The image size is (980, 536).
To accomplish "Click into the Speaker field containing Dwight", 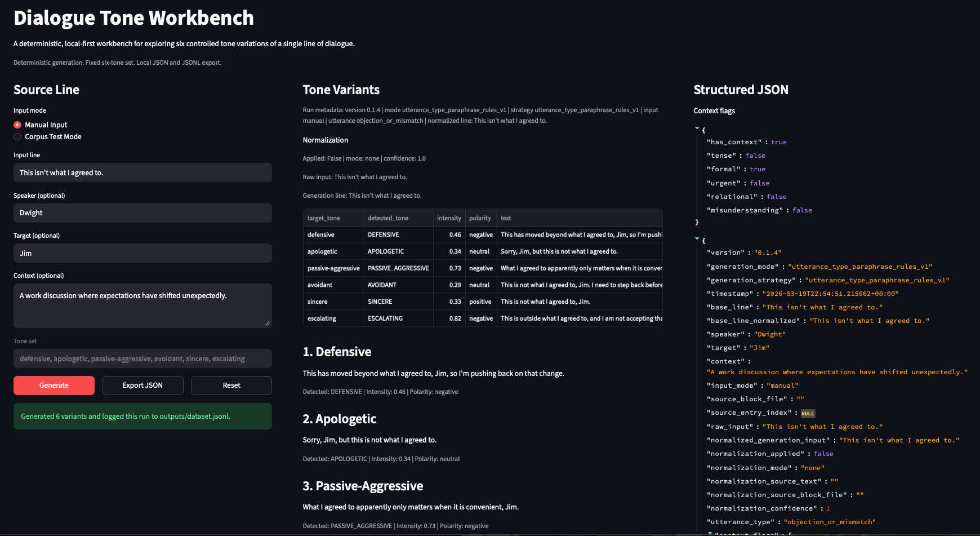I will point(142,213).
